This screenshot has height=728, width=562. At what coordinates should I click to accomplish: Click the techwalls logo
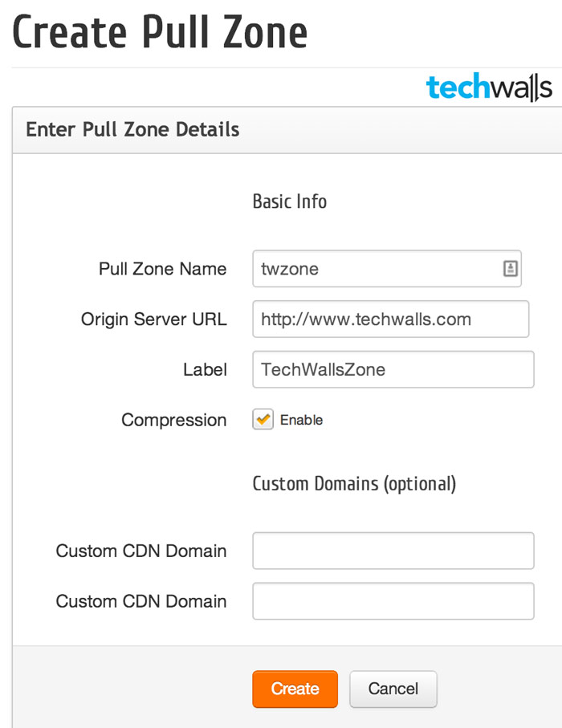click(x=491, y=87)
